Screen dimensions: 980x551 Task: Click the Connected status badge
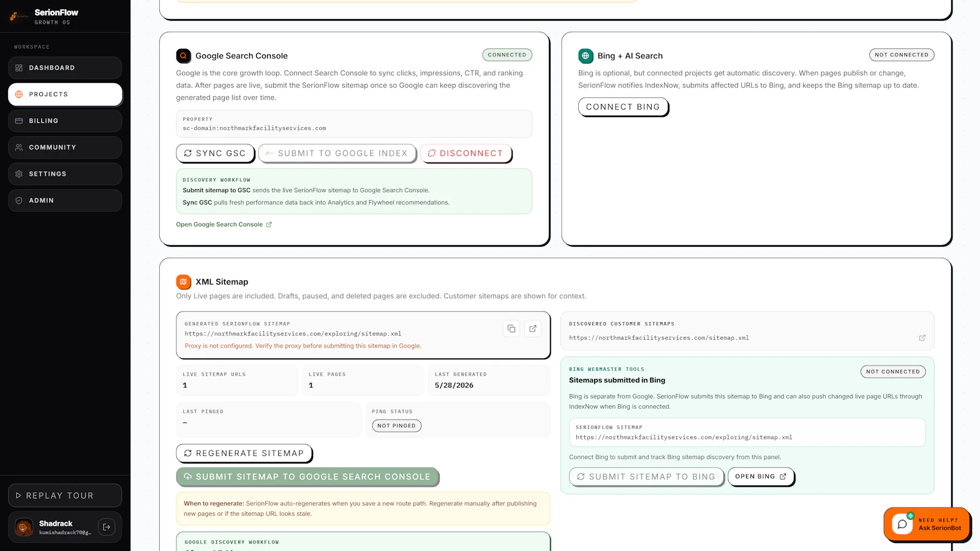pos(507,55)
